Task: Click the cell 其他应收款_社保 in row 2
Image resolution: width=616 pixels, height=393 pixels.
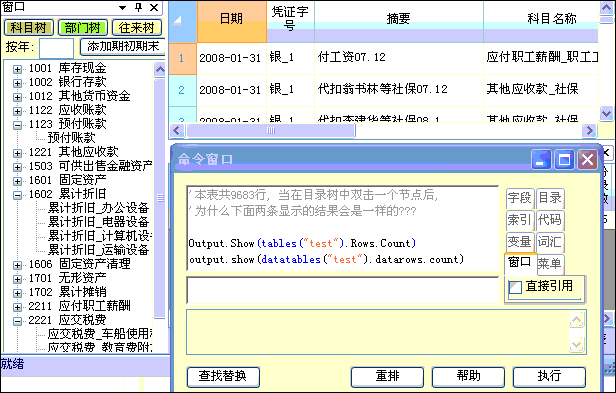Action: 541,90
